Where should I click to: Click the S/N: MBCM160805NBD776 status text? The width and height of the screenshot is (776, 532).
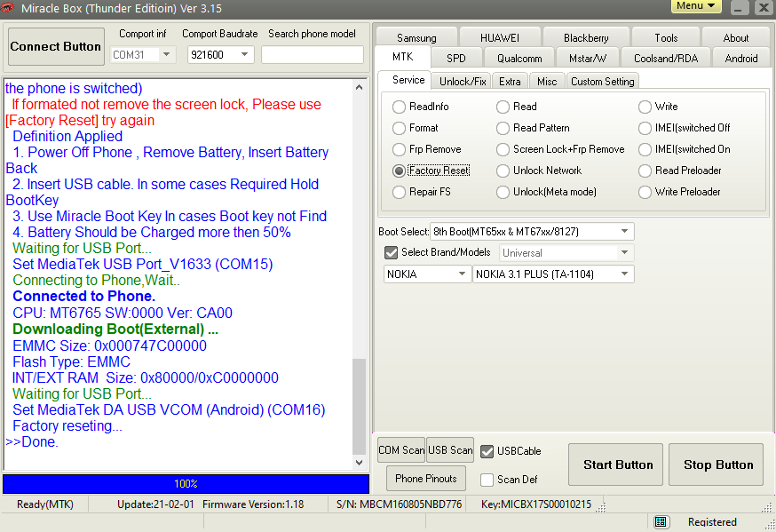coord(399,504)
